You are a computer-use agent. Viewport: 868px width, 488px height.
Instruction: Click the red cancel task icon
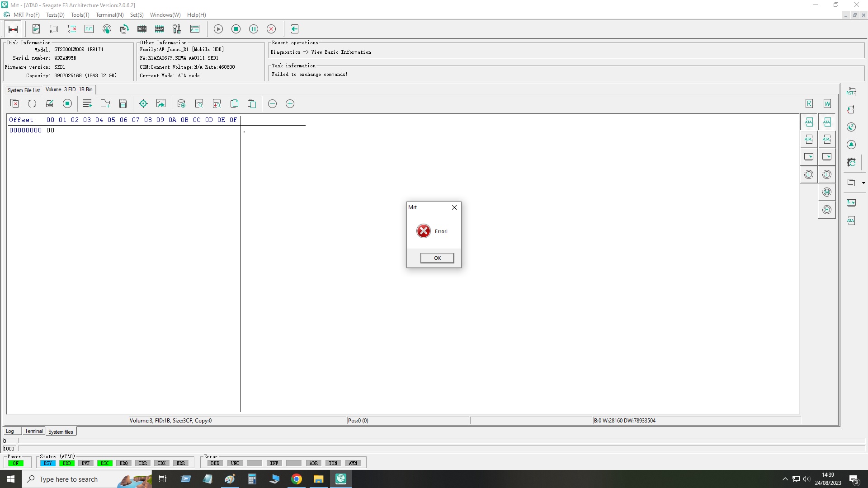pos(271,29)
